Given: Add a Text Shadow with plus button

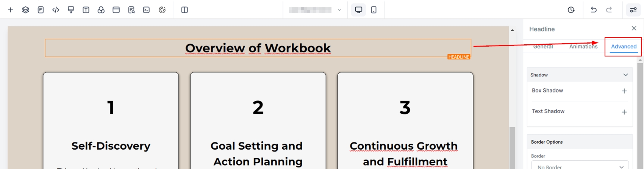Looking at the screenshot, I should click(x=624, y=112).
